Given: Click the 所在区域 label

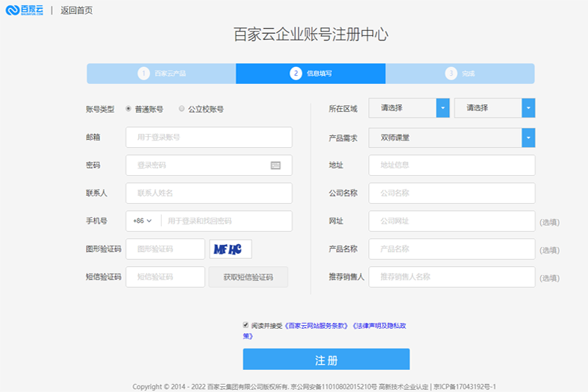Looking at the screenshot, I should point(343,109).
